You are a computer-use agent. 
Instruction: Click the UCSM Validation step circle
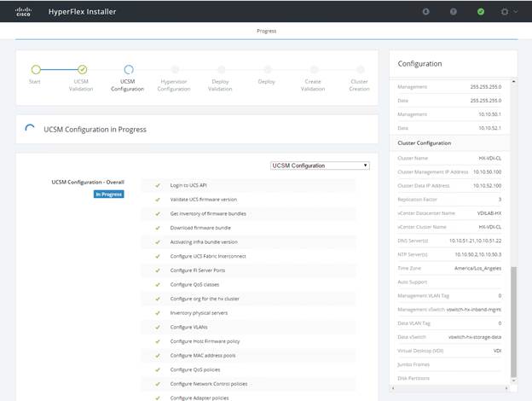(x=82, y=70)
